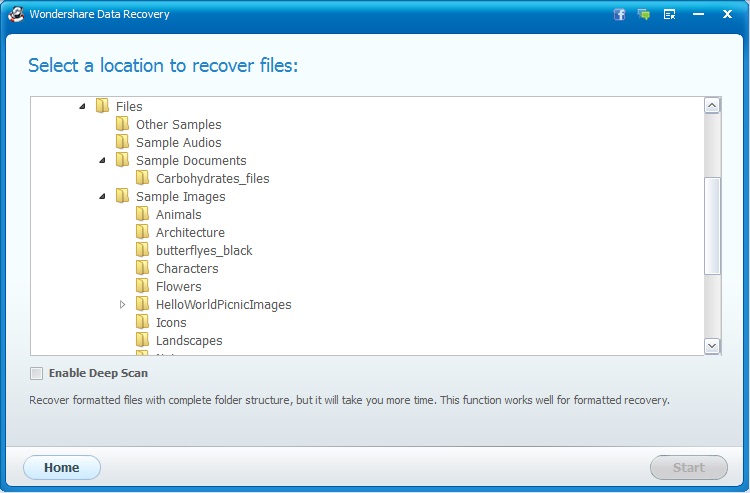The height and width of the screenshot is (493, 750).
Task: Click the Wondershare Data Recovery app logo
Action: [x=16, y=14]
